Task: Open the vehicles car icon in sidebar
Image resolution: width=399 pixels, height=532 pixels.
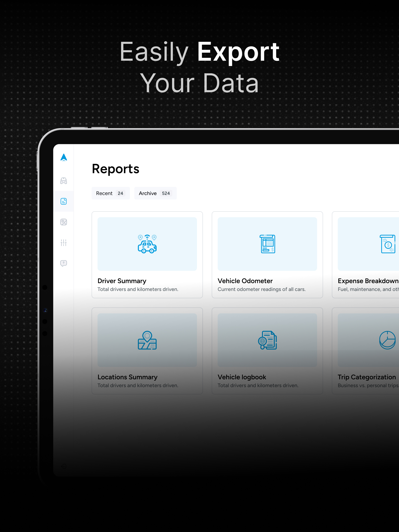Action: point(63,181)
